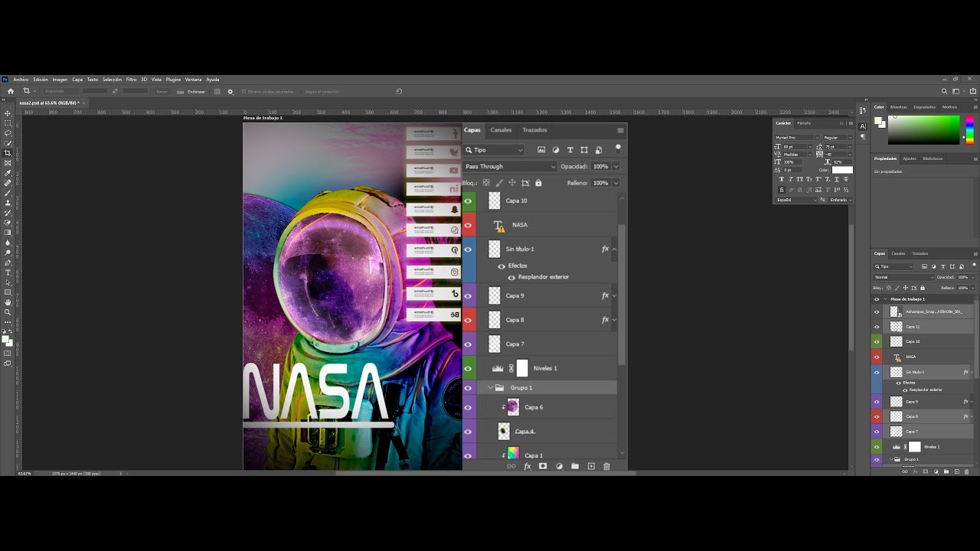Select the Crop tool in left toolbar

coord(8,153)
